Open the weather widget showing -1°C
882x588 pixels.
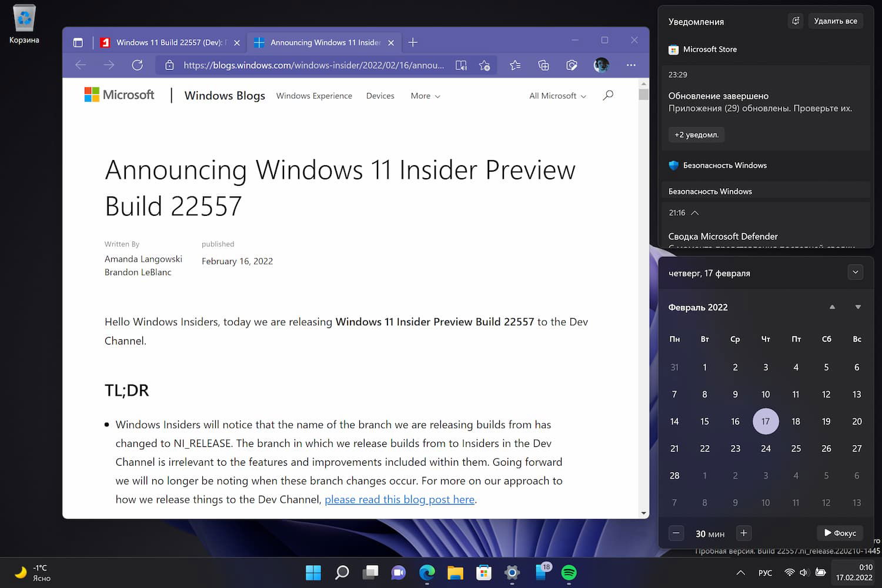tap(33, 573)
